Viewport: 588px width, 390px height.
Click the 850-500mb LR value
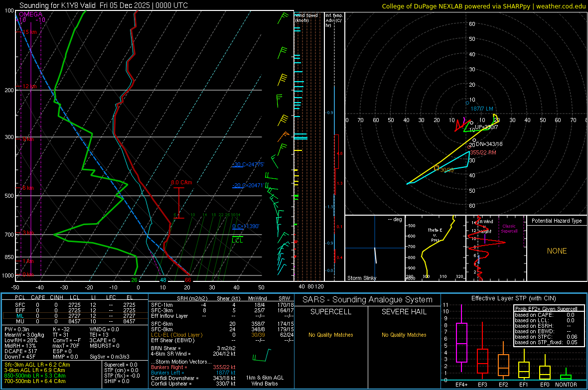tap(35, 376)
